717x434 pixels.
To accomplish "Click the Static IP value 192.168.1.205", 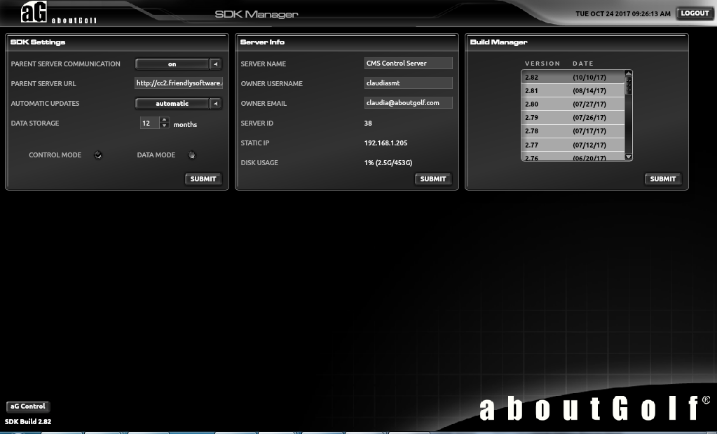I will tap(385, 143).
